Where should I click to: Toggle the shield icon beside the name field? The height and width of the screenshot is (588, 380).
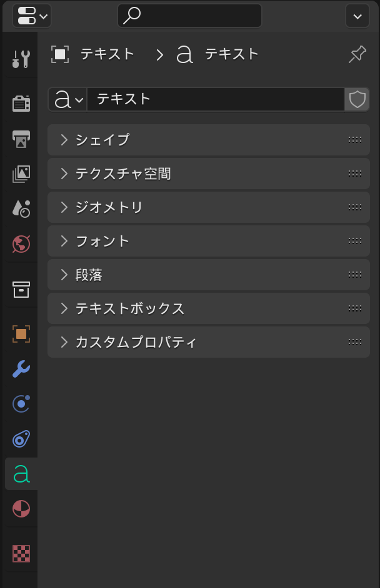357,99
